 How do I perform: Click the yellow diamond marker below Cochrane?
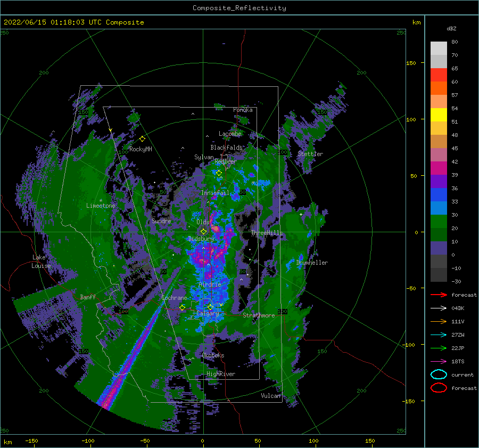point(182,307)
